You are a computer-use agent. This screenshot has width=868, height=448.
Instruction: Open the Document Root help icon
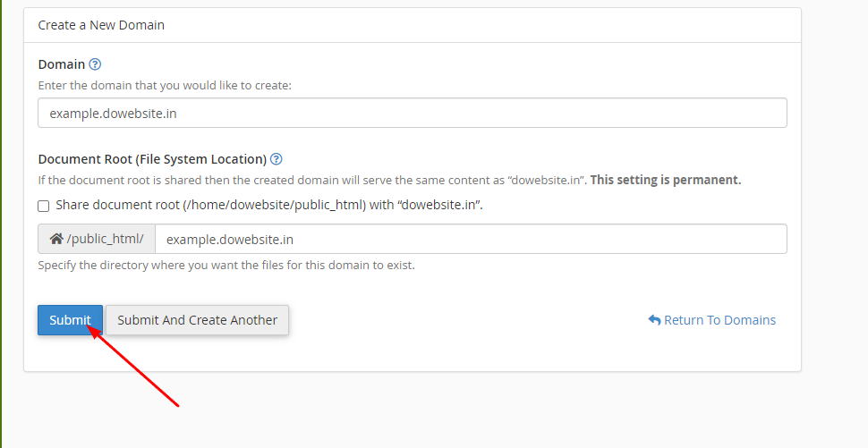pos(277,159)
